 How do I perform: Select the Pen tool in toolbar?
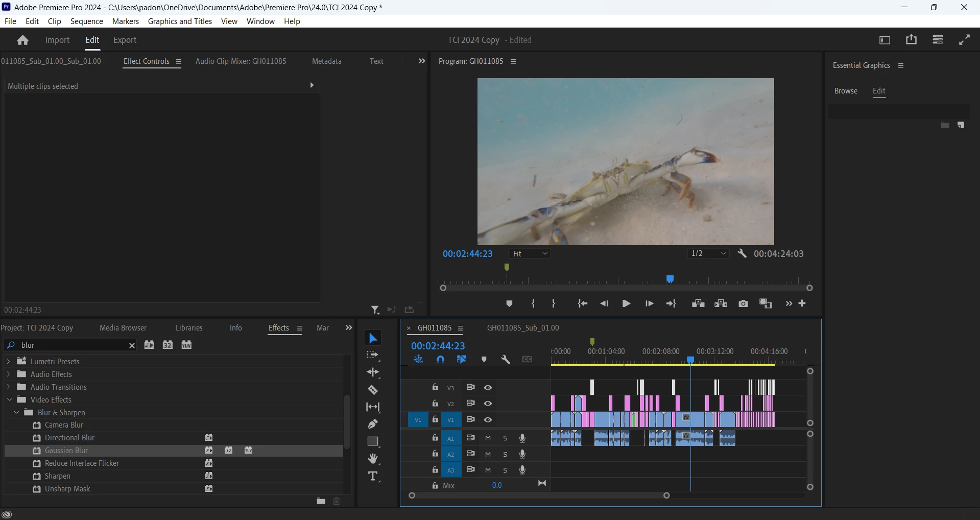[373, 424]
